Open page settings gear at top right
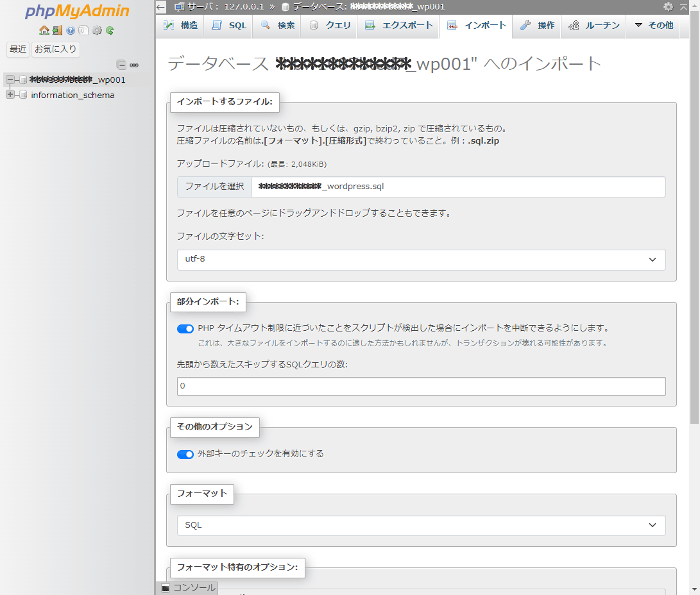The width and height of the screenshot is (700, 595). point(669,6)
